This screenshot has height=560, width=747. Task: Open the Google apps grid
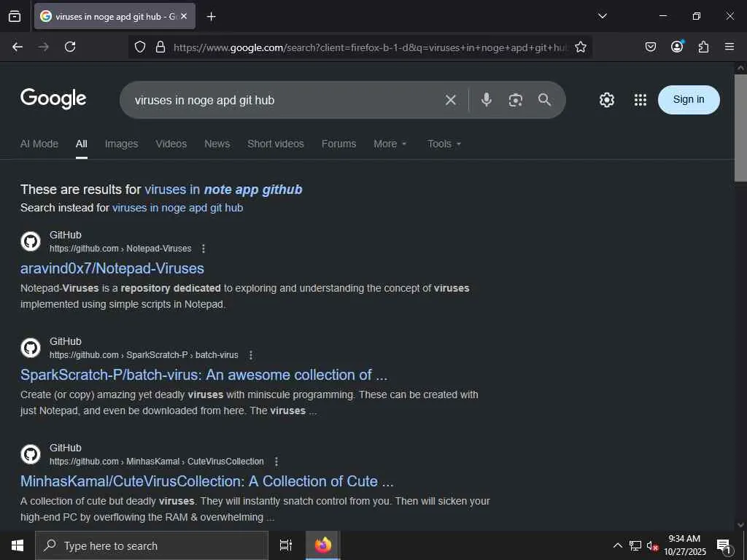coord(640,100)
